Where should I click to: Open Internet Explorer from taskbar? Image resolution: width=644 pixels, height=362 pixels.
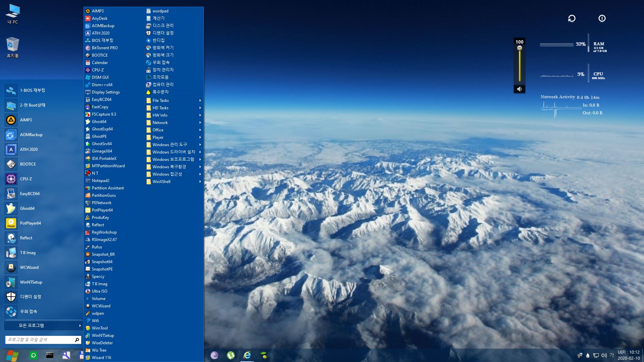coord(247,355)
